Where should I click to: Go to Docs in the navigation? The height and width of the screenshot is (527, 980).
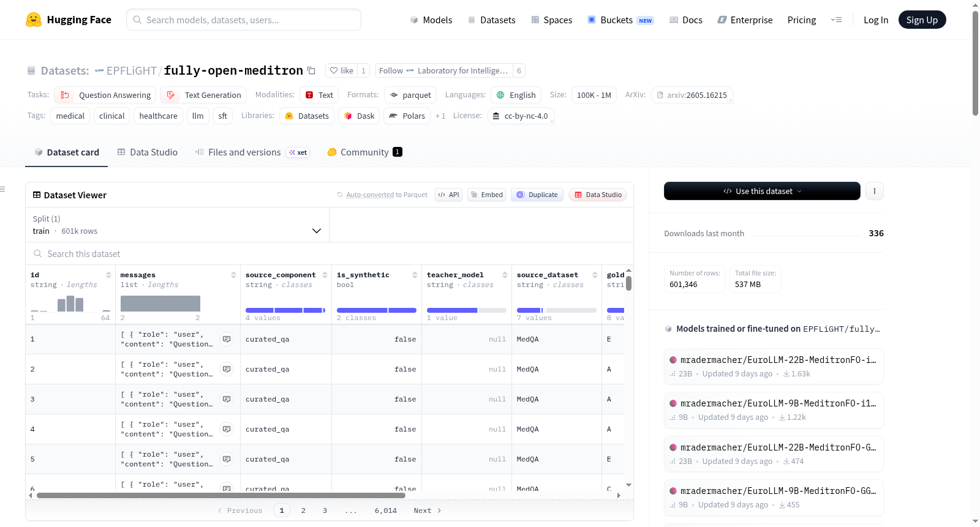685,20
